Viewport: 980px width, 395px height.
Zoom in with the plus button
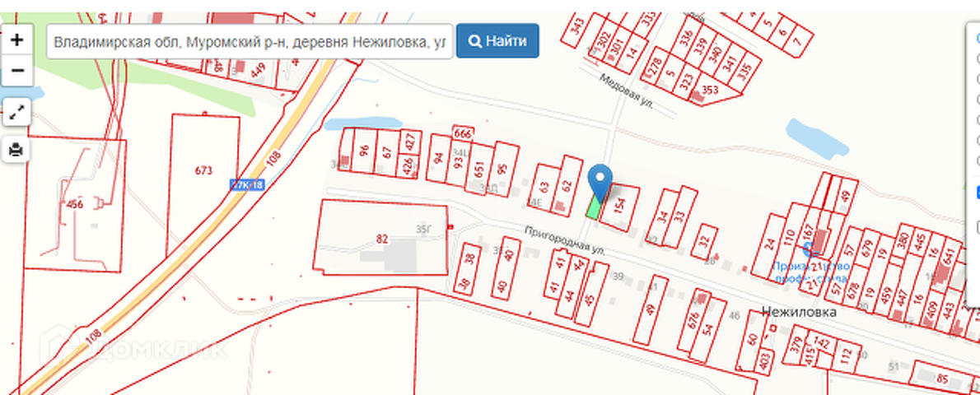(x=16, y=40)
